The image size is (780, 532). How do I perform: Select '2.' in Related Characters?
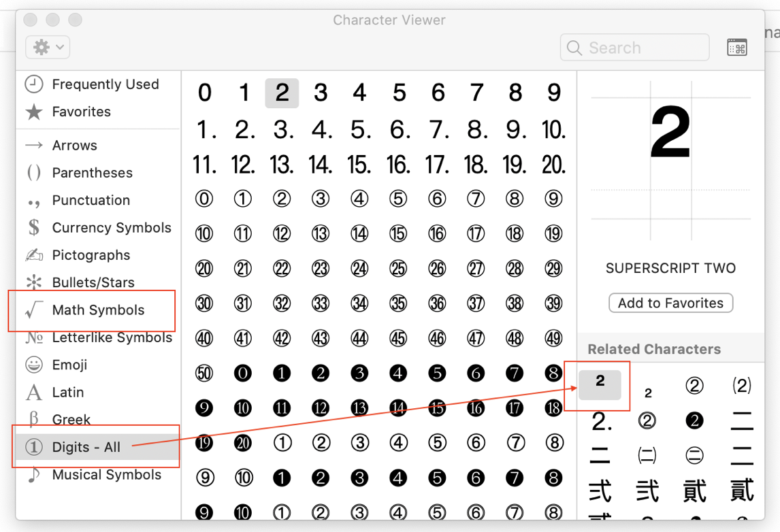click(602, 420)
